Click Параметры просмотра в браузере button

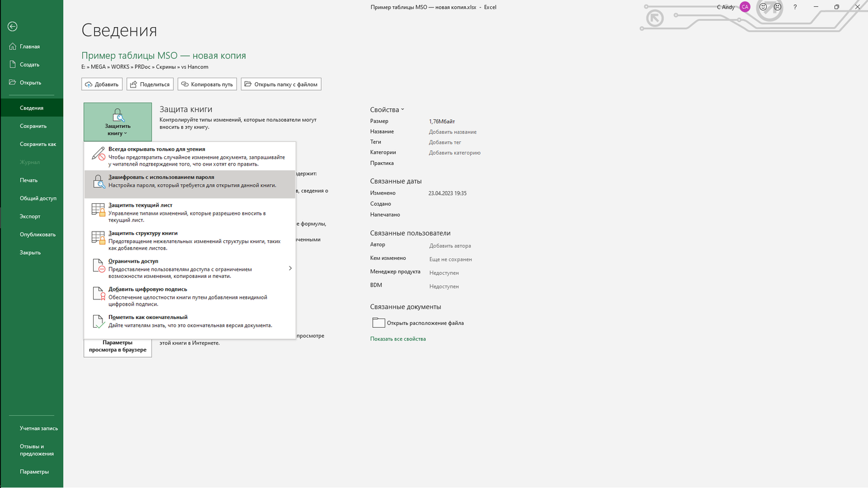click(117, 346)
